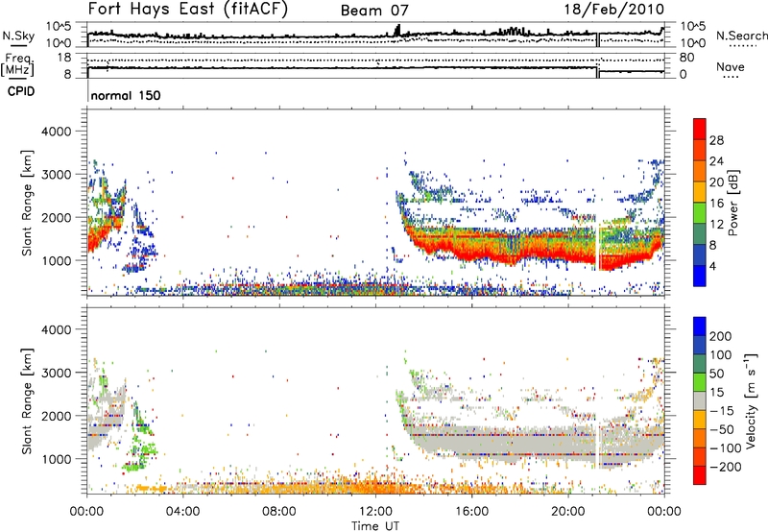Click the '-15' label on Velocity colorbar
Viewport: 768px width, 532px height.
pos(722,410)
